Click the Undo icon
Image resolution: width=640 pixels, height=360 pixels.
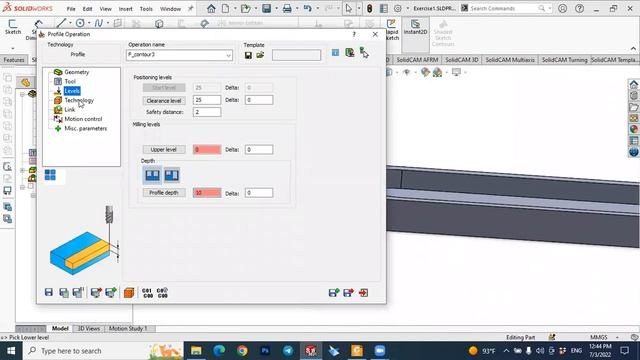point(308,8)
